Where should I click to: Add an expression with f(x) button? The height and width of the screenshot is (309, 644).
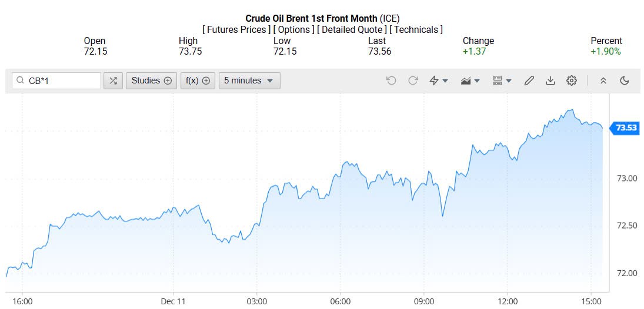[x=198, y=80]
